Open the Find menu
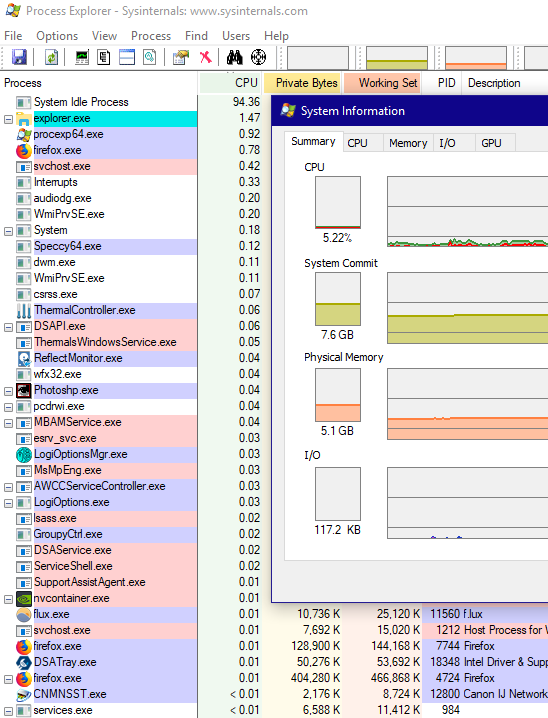Image resolution: width=548 pixels, height=718 pixels. point(196,36)
